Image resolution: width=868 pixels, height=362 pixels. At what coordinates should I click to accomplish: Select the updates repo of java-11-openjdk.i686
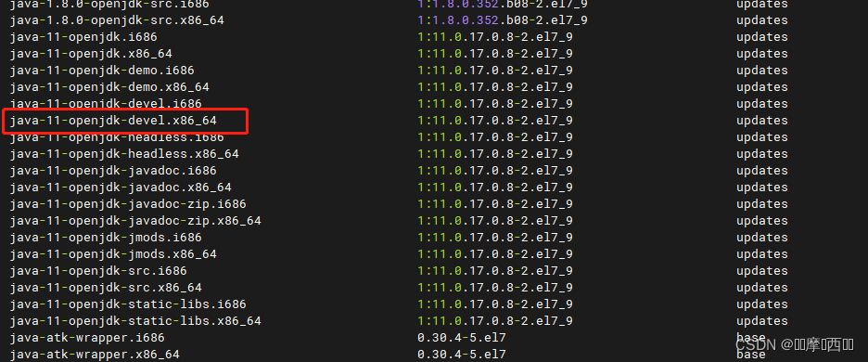point(761,37)
